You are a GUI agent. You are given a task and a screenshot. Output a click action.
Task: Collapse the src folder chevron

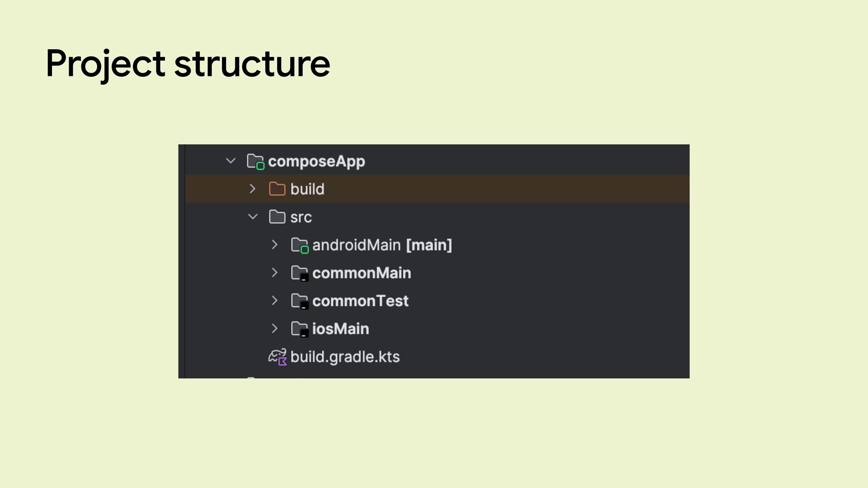[253, 217]
